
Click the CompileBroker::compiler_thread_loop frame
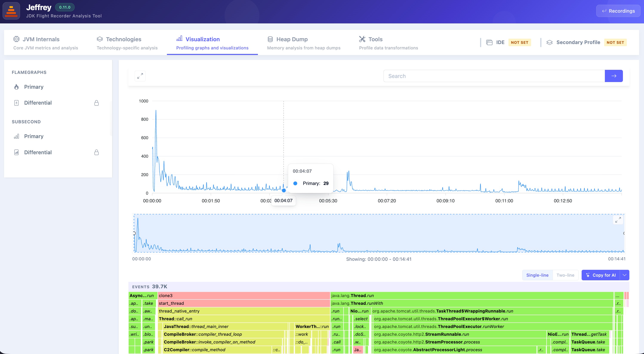click(223, 334)
